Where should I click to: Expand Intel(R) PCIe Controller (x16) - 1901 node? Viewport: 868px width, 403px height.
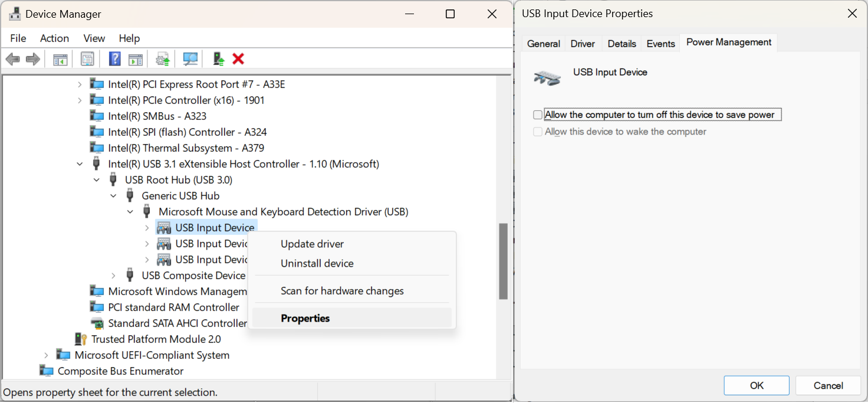click(x=80, y=100)
